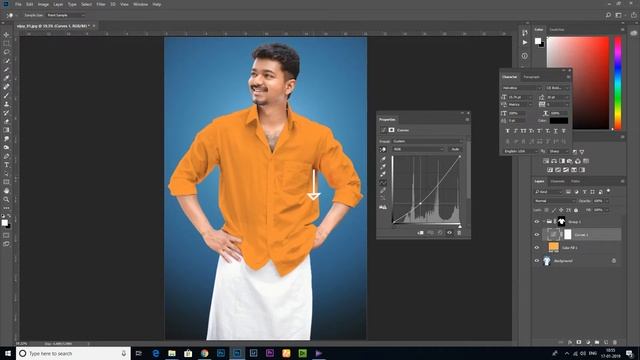
Task: Toggle Curves adjustment visibility in Properties
Action: coord(449,233)
